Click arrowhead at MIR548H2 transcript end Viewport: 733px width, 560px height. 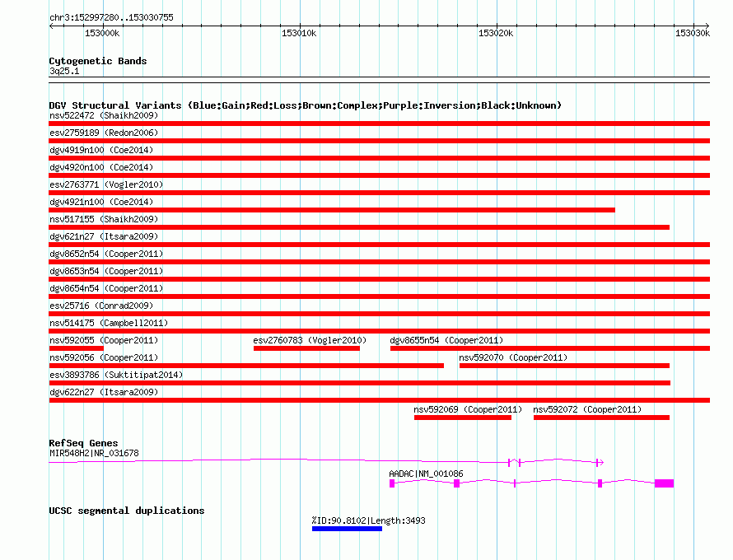(601, 462)
